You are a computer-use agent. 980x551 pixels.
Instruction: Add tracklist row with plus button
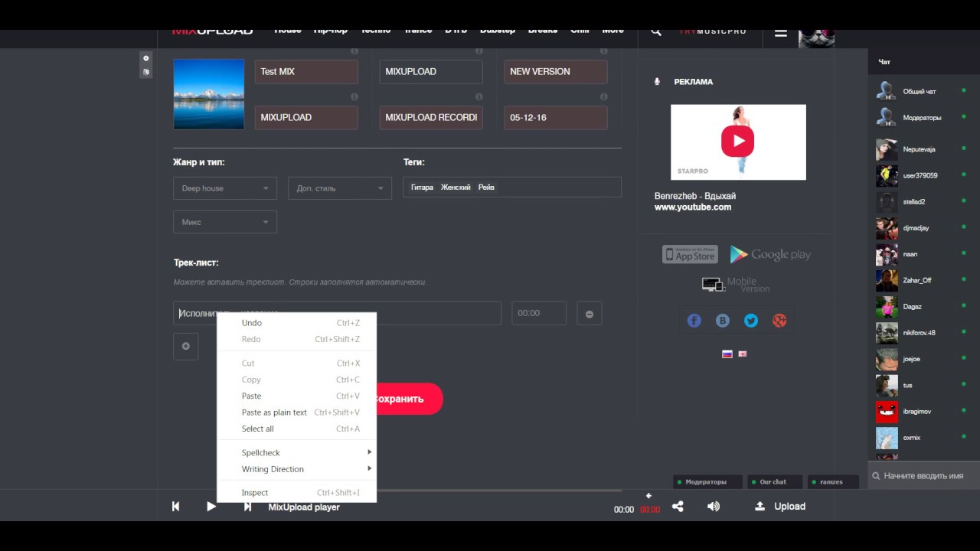tap(185, 346)
